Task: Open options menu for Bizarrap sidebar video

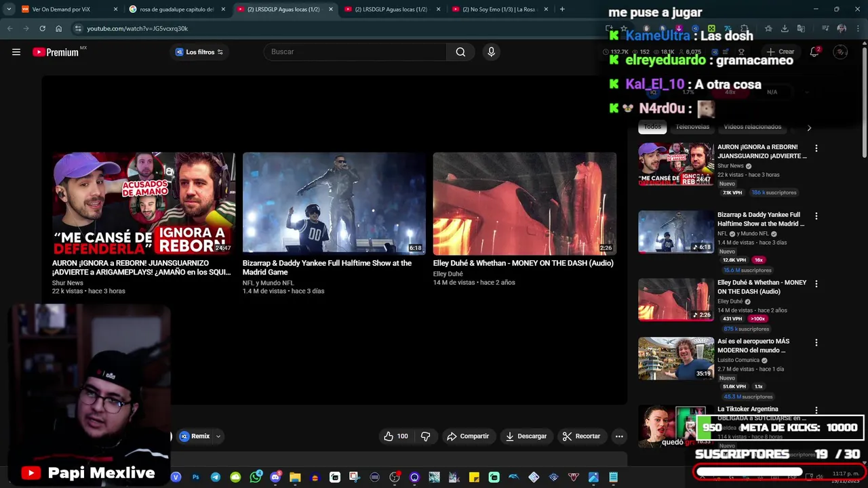Action: click(x=816, y=216)
